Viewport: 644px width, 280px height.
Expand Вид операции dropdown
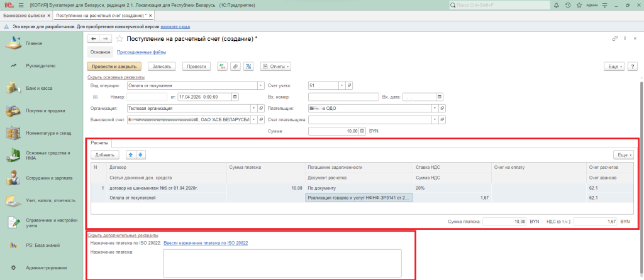point(260,85)
